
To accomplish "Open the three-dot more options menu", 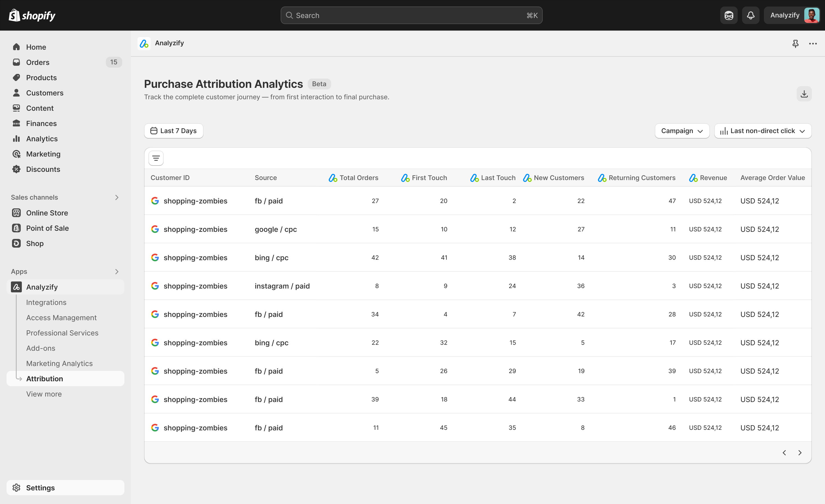I will point(813,44).
